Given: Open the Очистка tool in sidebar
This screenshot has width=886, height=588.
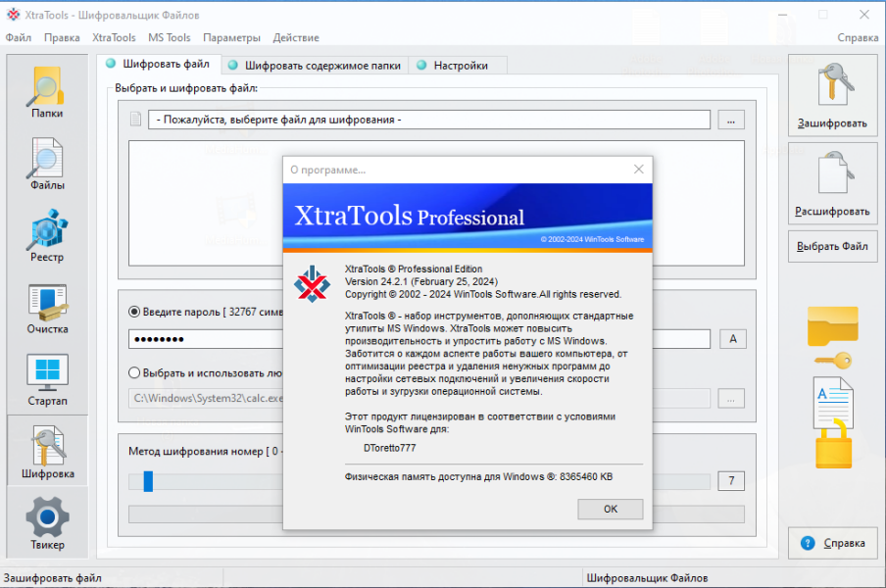Looking at the screenshot, I should [47, 308].
